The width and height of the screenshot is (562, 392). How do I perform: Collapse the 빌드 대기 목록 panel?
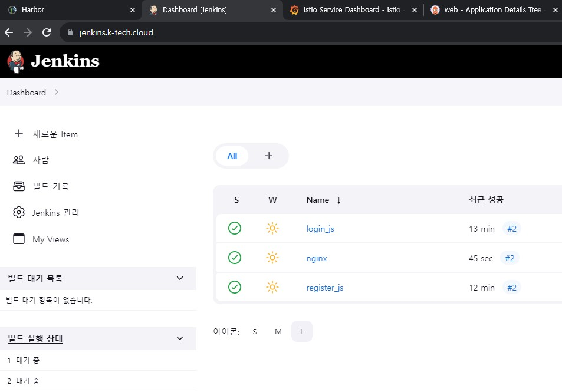(x=180, y=278)
